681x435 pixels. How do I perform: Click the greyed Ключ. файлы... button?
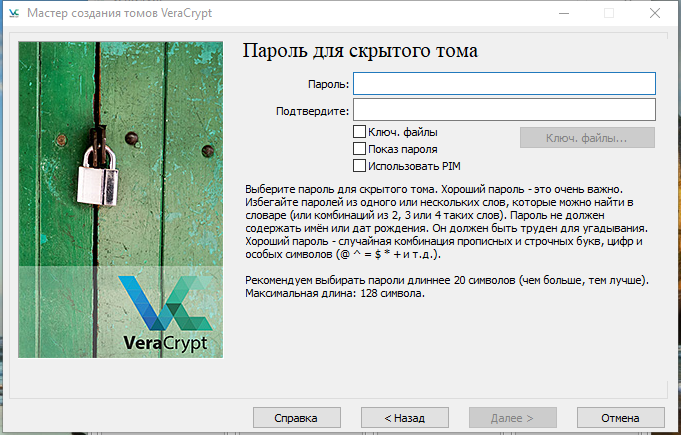(587, 138)
